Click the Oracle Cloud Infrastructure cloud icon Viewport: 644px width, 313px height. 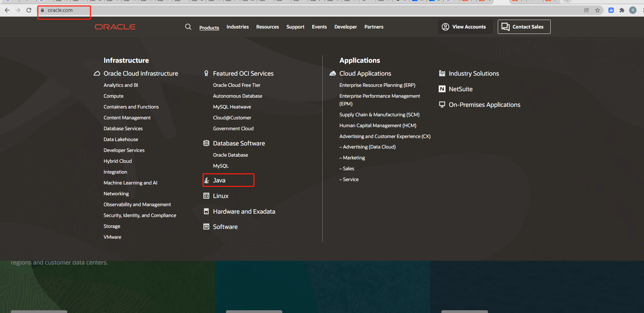click(97, 73)
